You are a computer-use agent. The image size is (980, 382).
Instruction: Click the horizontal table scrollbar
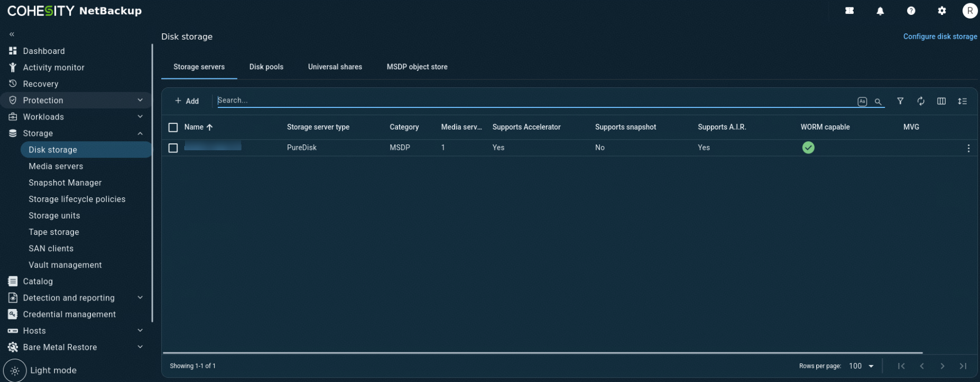tap(543, 352)
